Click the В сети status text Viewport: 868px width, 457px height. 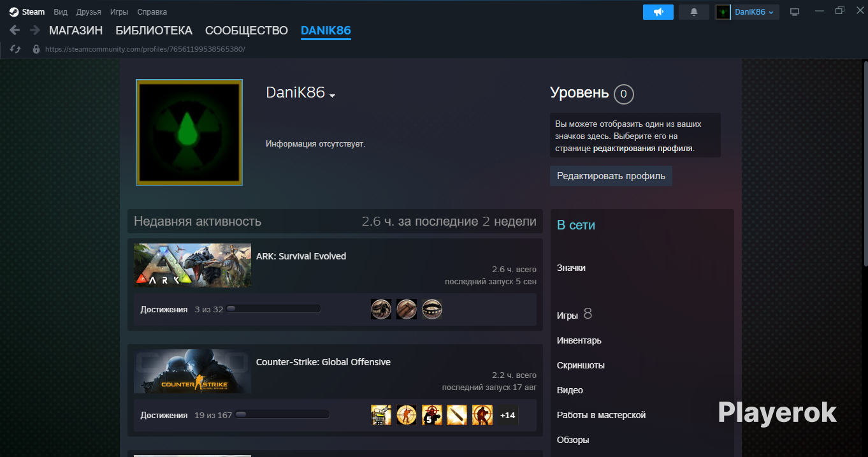tap(576, 225)
